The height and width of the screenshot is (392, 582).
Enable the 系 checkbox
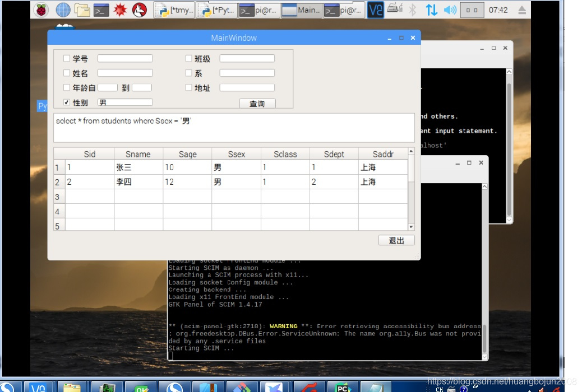coord(188,73)
